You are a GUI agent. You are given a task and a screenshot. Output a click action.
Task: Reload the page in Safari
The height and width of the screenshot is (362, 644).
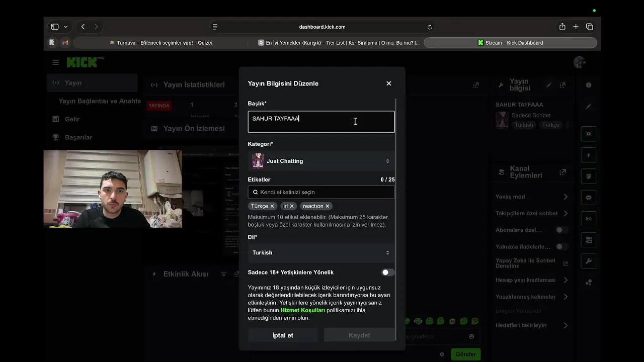(x=430, y=27)
